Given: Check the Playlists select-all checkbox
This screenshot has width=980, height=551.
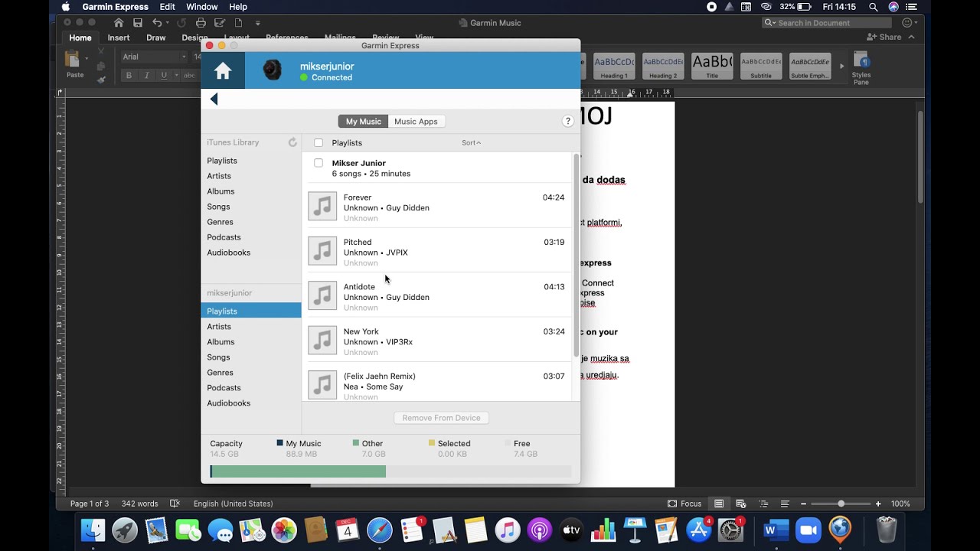Looking at the screenshot, I should (318, 142).
